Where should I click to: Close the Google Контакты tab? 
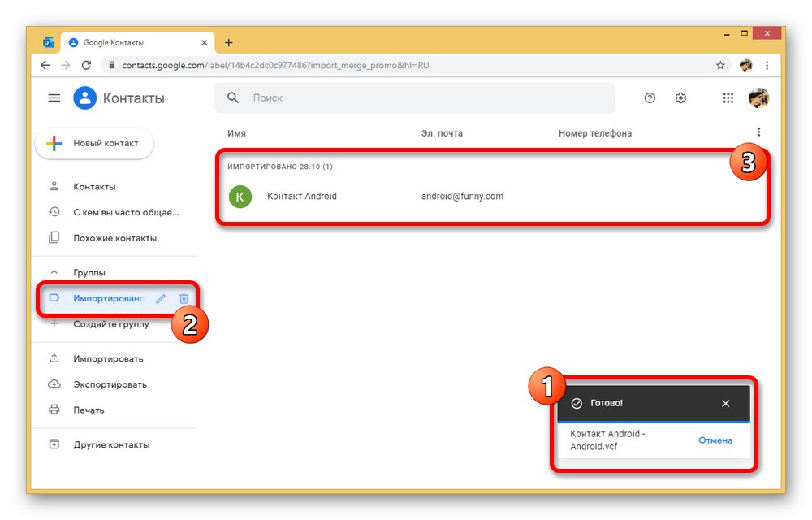tap(204, 42)
